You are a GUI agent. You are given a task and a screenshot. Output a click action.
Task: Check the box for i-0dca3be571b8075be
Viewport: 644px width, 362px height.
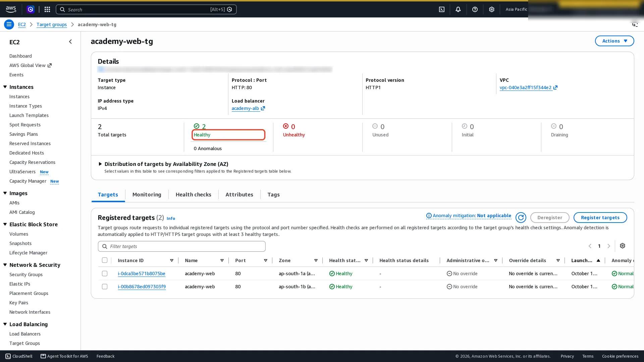coord(105,274)
